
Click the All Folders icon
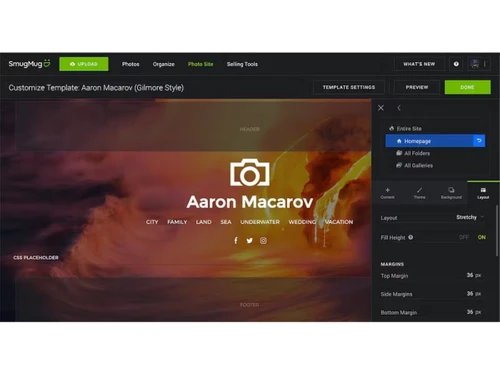pyautogui.click(x=399, y=153)
